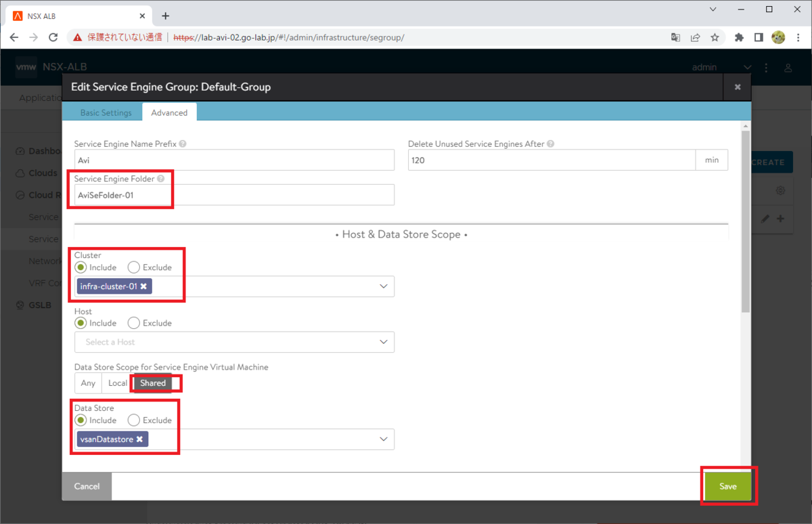Close the Edit Service Engine Group dialog
The height and width of the screenshot is (524, 812).
[x=738, y=87]
